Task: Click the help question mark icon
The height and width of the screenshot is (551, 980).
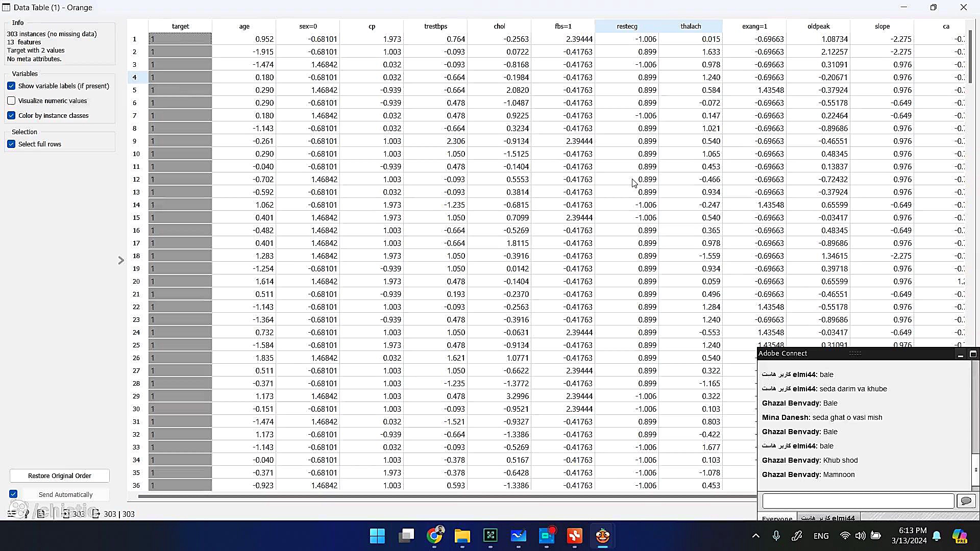Action: coord(26,514)
